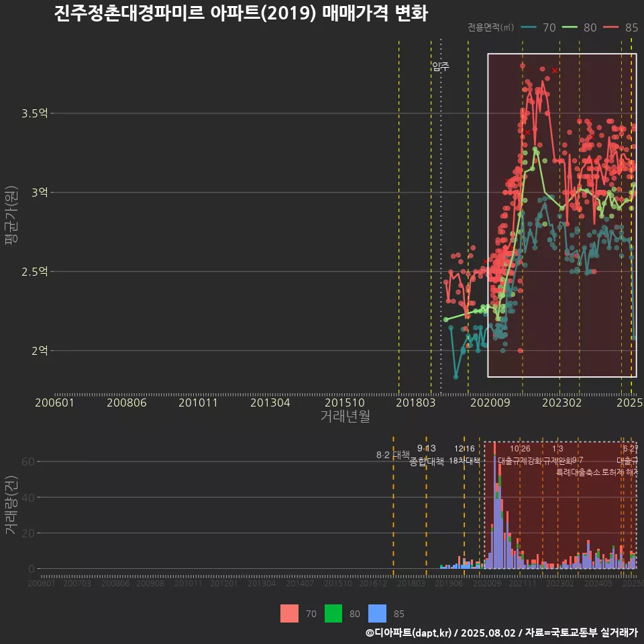Click the 200806 label on the price chart x-axis
Image resolution: width=644 pixels, height=644 pixels.
[x=127, y=402]
